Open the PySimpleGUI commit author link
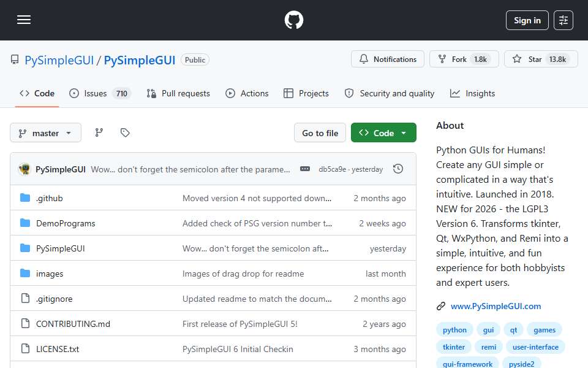 click(x=61, y=169)
